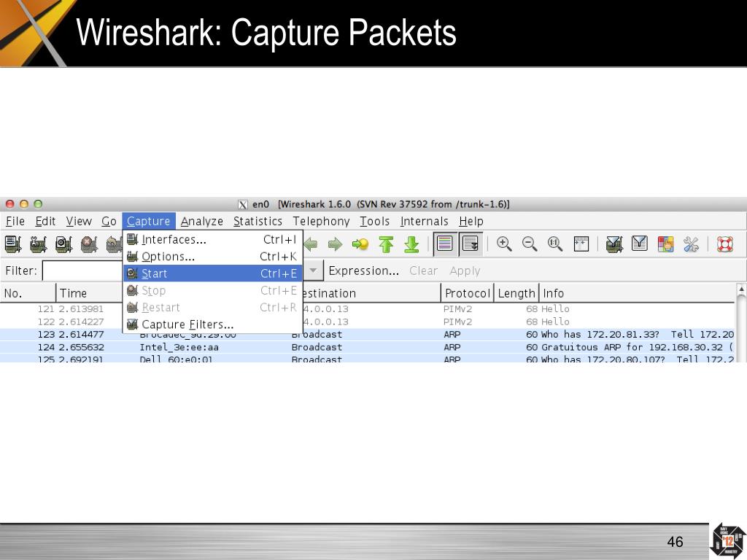Choose Capture Filters... menu entry

click(x=212, y=324)
